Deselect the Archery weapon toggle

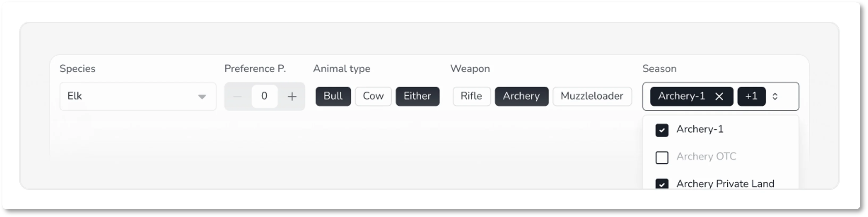[x=521, y=97]
